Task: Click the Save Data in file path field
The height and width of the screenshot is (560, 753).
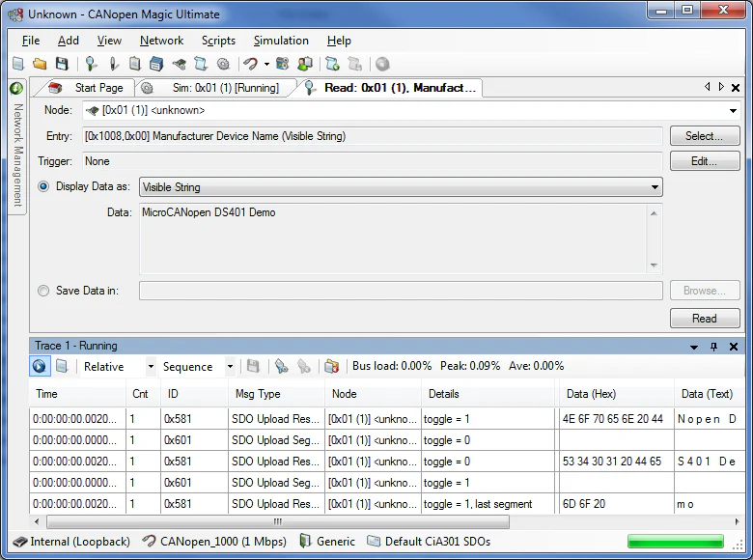Action: pos(401,291)
